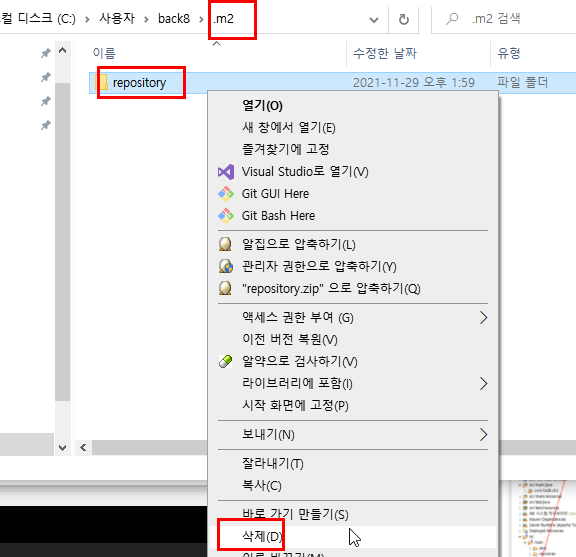Click the 알집으로 압축하기 egg icon
Screen dimensions: 576x557
[225, 244]
